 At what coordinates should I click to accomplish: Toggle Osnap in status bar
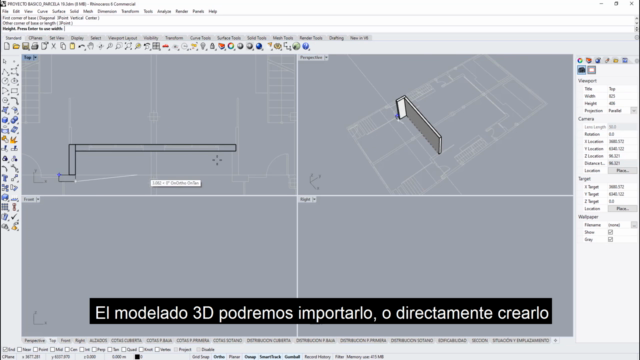pyautogui.click(x=250, y=357)
